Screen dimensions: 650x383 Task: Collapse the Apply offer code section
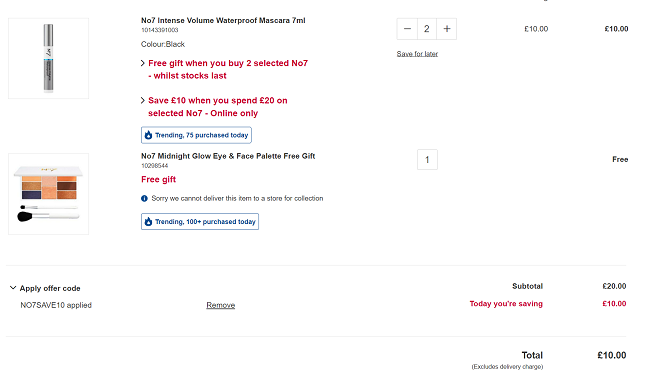pos(13,288)
